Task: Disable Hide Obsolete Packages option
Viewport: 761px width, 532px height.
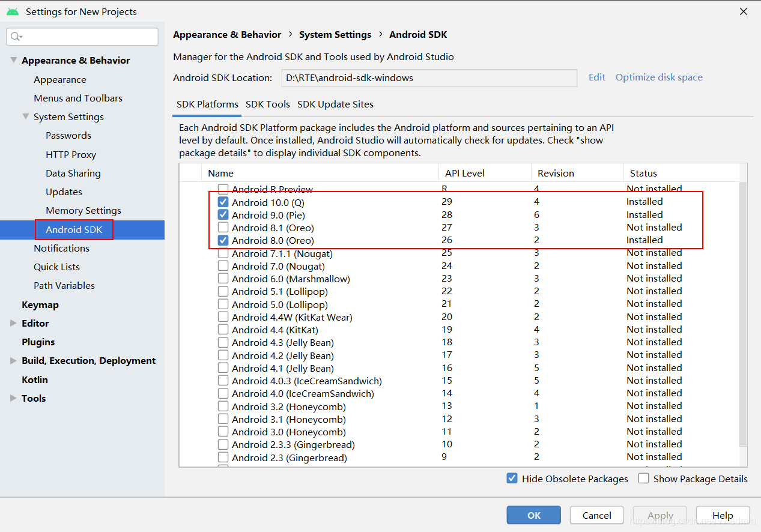Action: (x=512, y=479)
